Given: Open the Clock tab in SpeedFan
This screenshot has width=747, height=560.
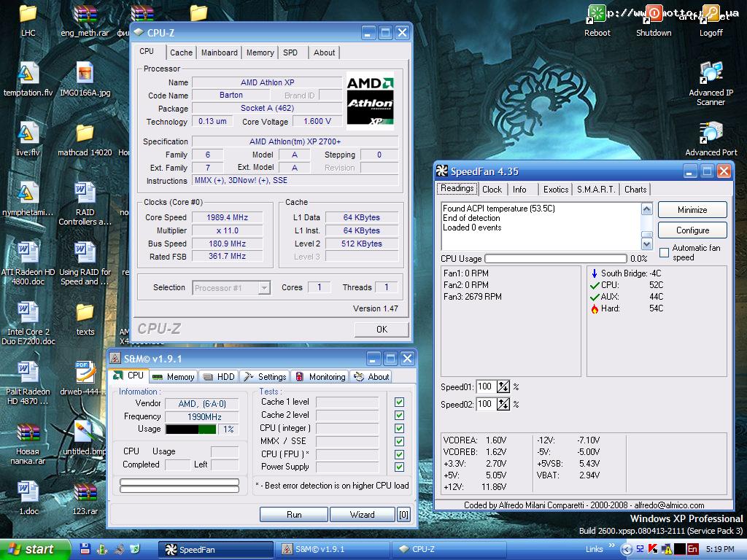Looking at the screenshot, I should (492, 190).
